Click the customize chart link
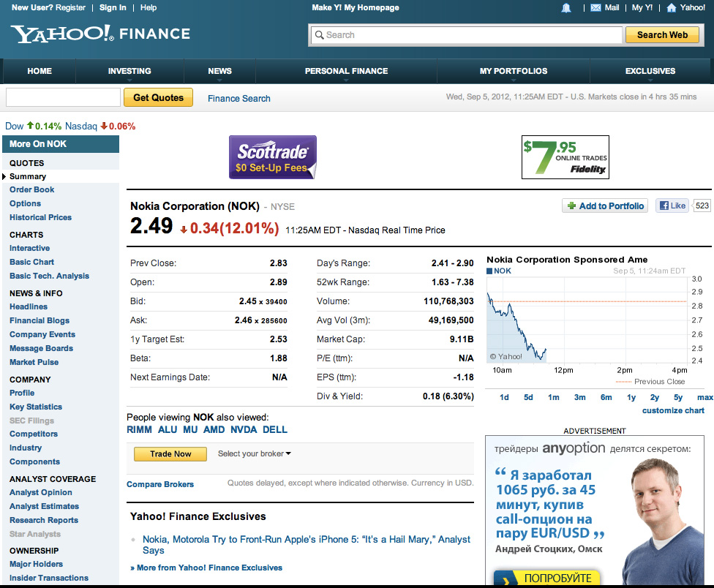The width and height of the screenshot is (714, 588). click(x=673, y=410)
